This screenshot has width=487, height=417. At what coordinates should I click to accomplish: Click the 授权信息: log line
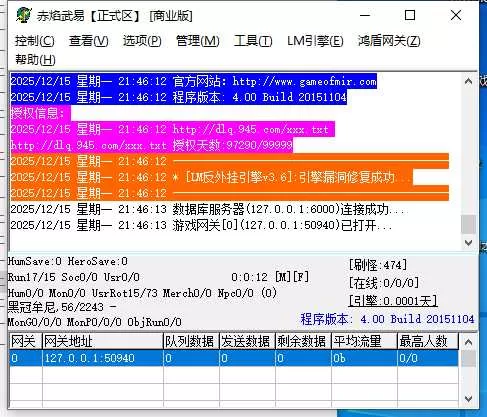point(40,113)
